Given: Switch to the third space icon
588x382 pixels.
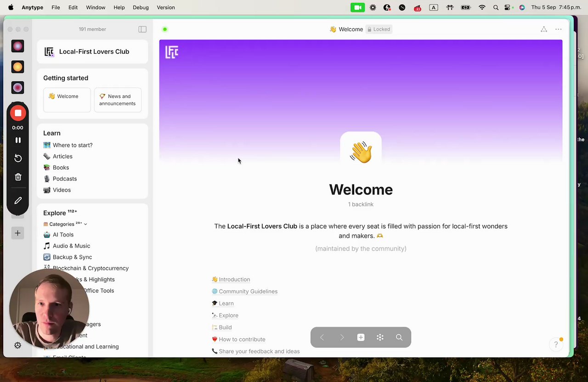Looking at the screenshot, I should tap(17, 88).
